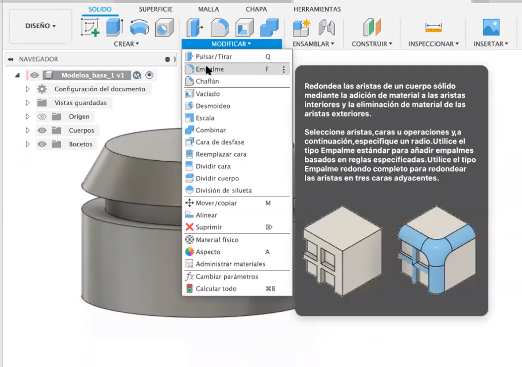Open Empalme options three-dot button
Image resolution: width=522 pixels, height=367 pixels.
pyautogui.click(x=283, y=69)
